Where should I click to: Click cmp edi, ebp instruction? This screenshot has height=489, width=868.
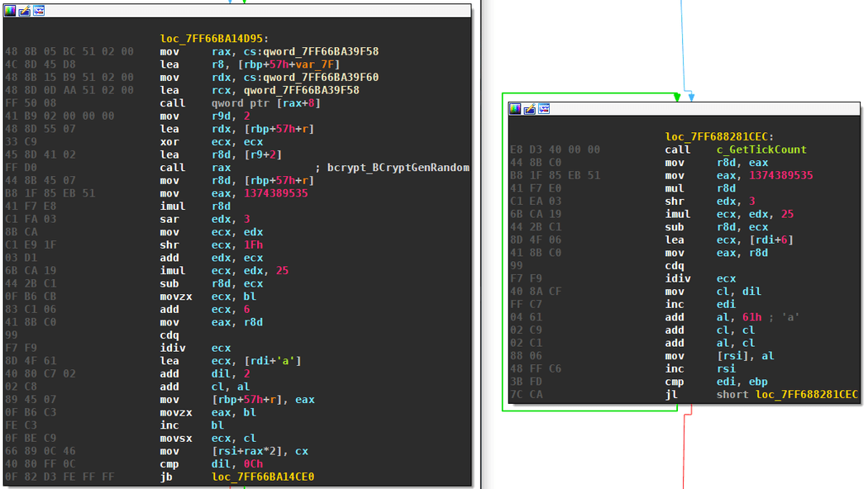tap(717, 382)
